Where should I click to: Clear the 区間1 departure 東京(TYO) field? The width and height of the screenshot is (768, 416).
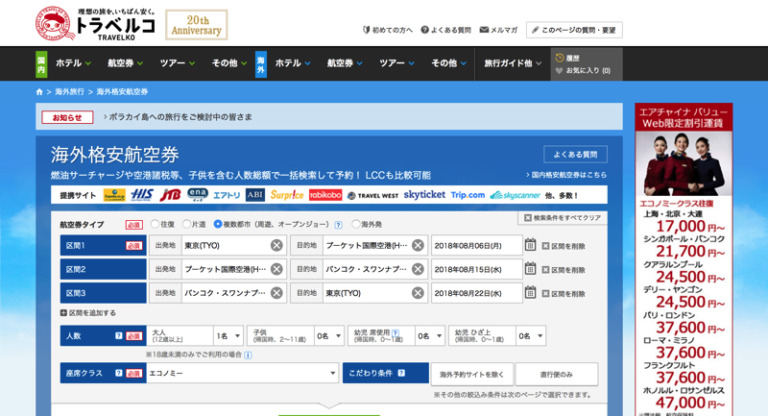277,245
